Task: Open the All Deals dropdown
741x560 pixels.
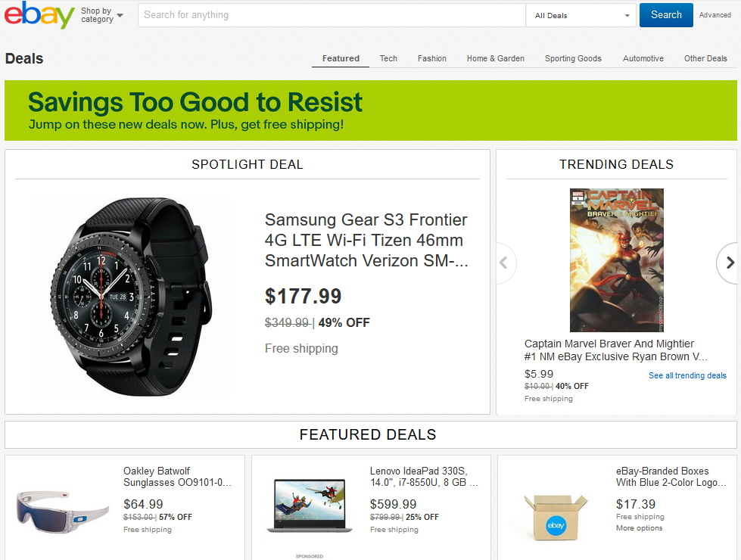Action: 580,15
